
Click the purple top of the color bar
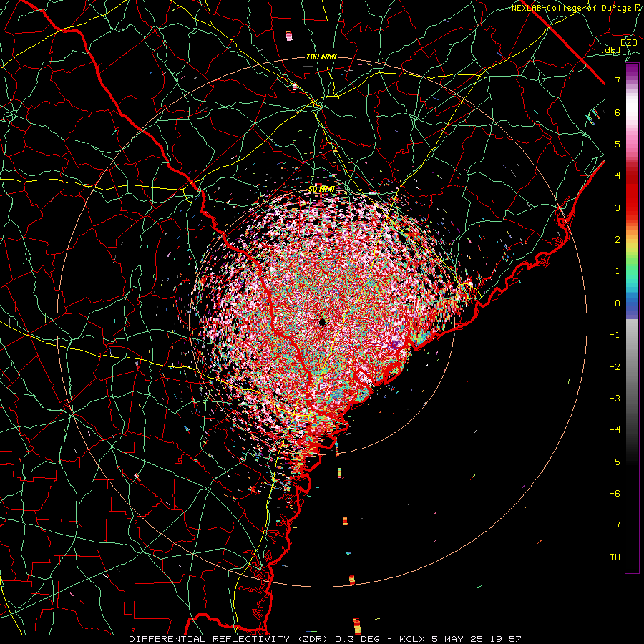632,71
